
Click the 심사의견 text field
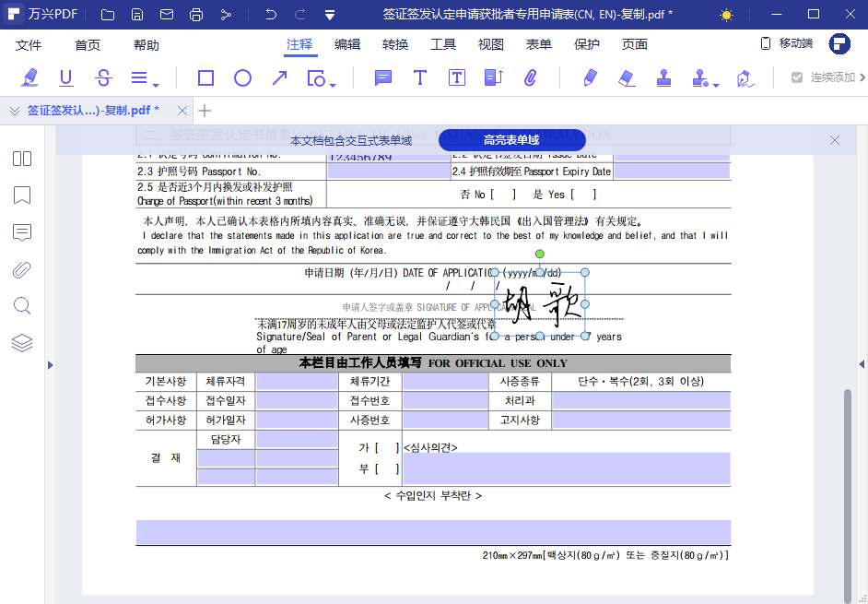[567, 468]
